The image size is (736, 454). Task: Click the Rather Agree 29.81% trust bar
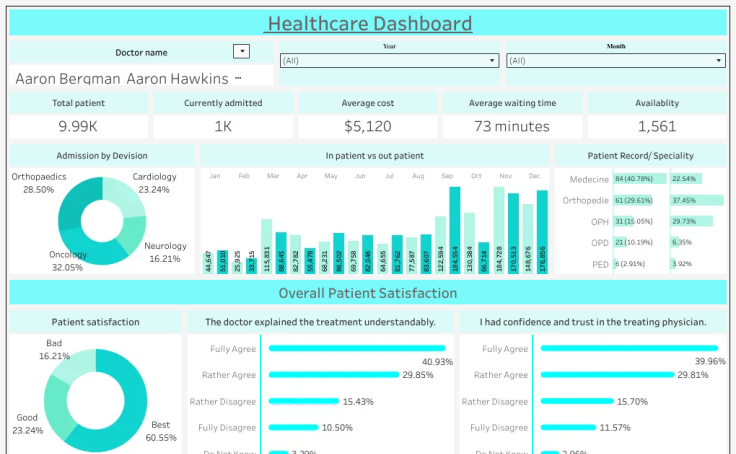click(607, 375)
